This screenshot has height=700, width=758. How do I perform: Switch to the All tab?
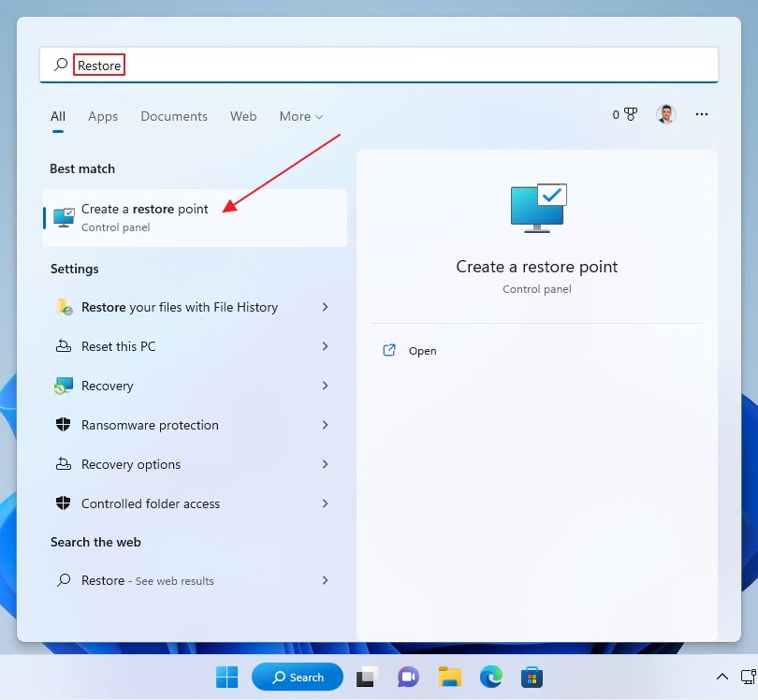tap(58, 116)
